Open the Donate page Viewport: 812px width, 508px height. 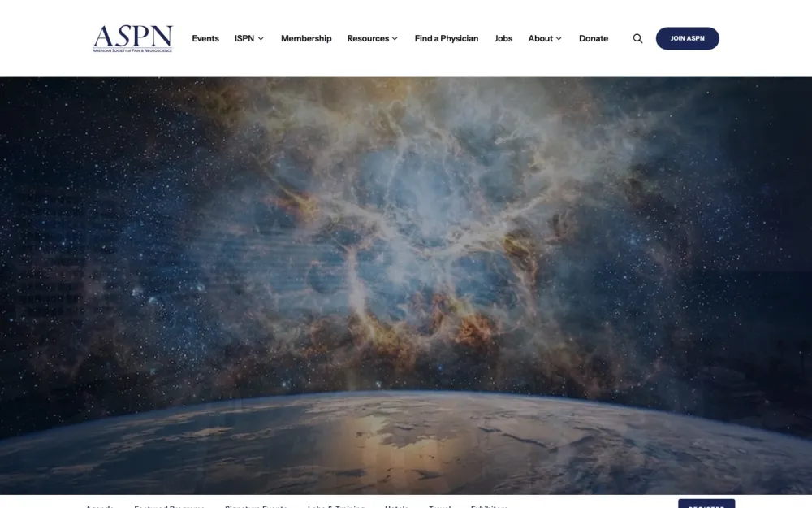click(594, 38)
